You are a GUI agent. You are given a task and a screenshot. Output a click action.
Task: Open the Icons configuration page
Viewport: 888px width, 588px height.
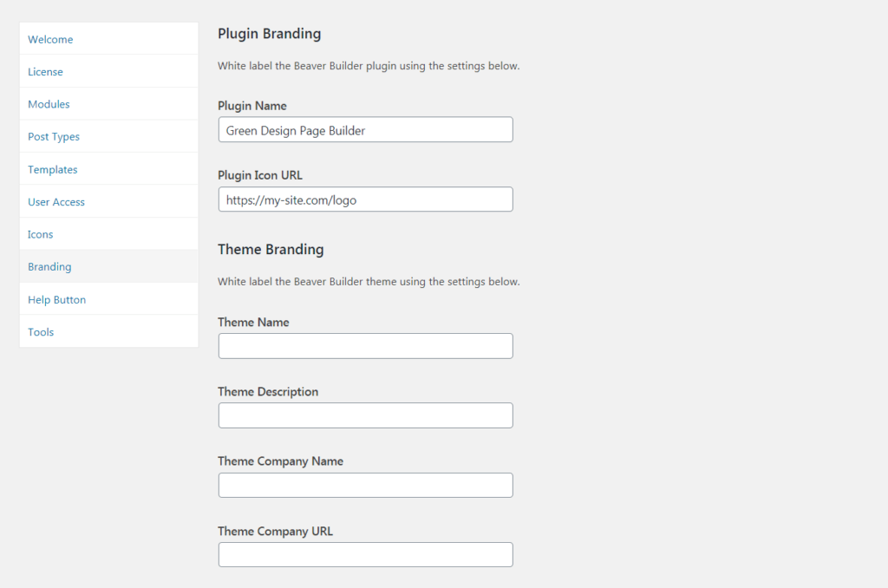click(40, 234)
